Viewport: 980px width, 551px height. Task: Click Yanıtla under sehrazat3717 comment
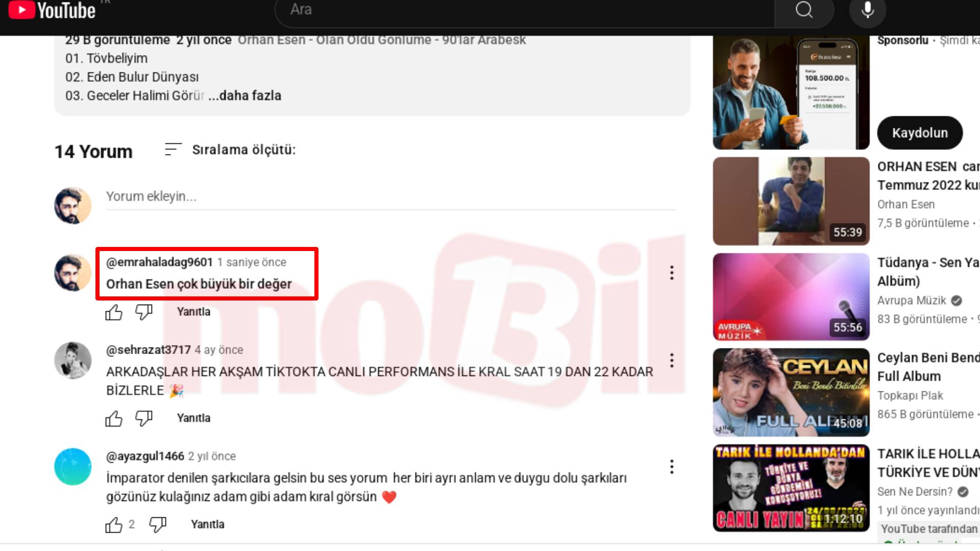(x=193, y=418)
